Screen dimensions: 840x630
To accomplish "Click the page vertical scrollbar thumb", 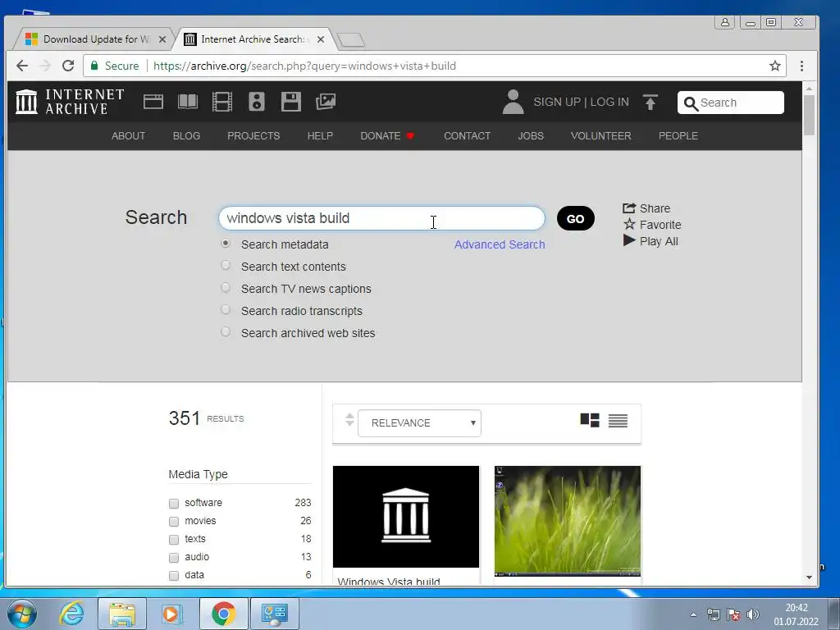I will coord(809,115).
